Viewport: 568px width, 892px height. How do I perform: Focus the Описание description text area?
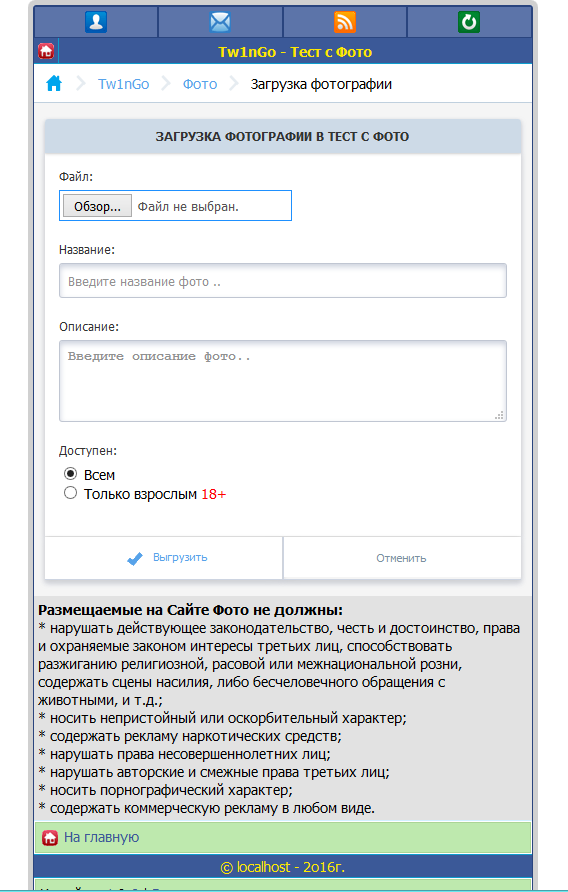pos(283,381)
